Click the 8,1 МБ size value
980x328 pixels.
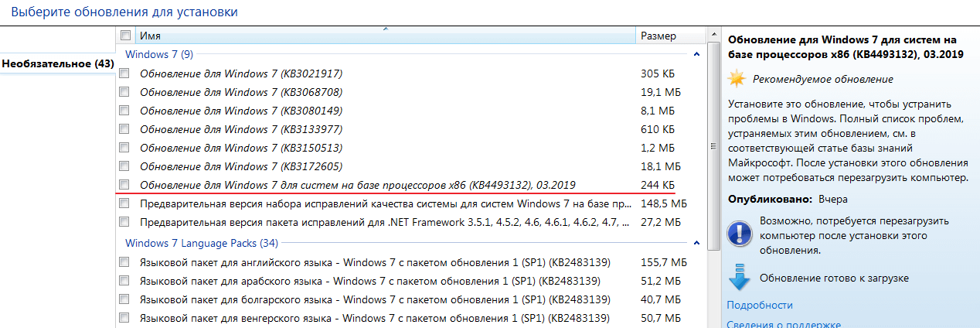coord(657,111)
